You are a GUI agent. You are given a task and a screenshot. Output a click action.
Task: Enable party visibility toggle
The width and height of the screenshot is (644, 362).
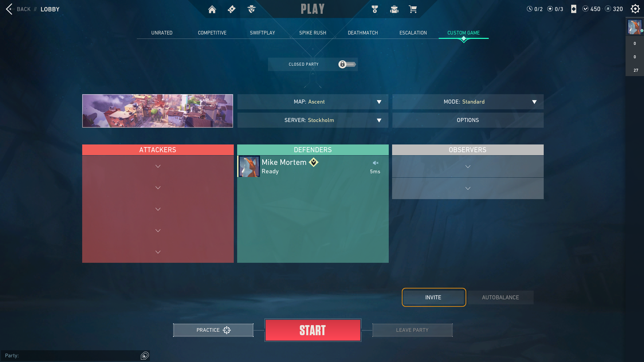[347, 64]
